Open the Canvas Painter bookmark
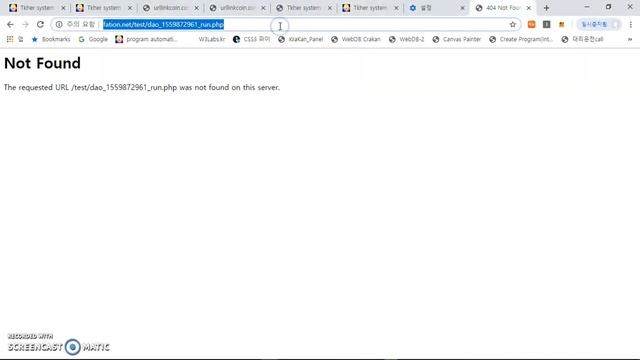The width and height of the screenshot is (640, 360). [x=457, y=39]
